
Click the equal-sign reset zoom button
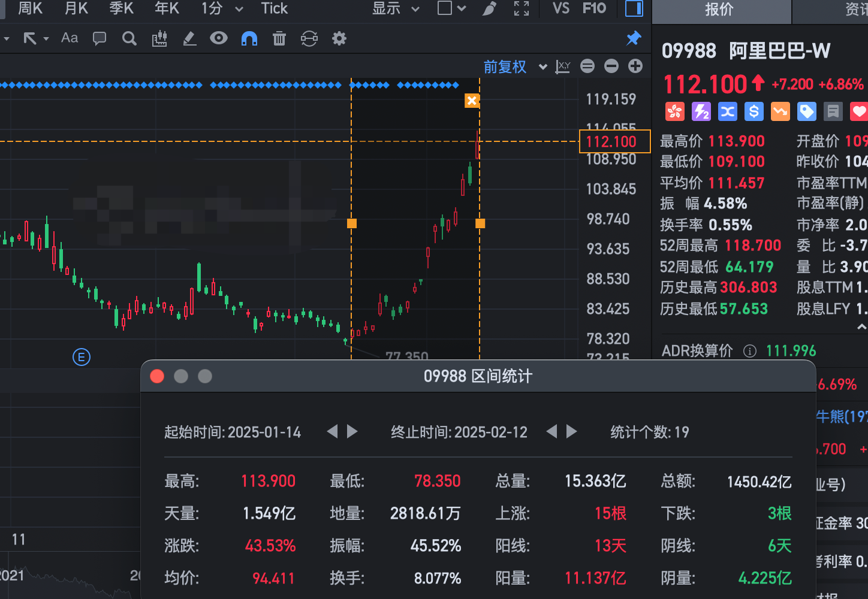(x=587, y=66)
